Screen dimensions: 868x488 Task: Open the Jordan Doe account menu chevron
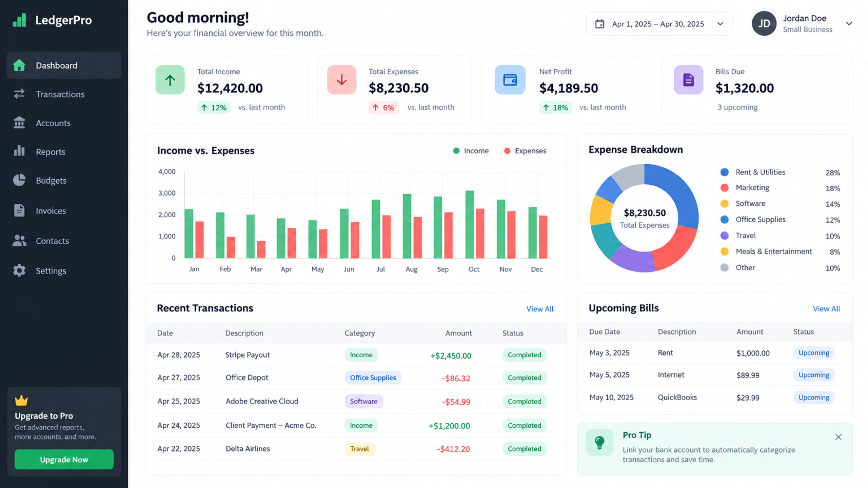tap(849, 23)
